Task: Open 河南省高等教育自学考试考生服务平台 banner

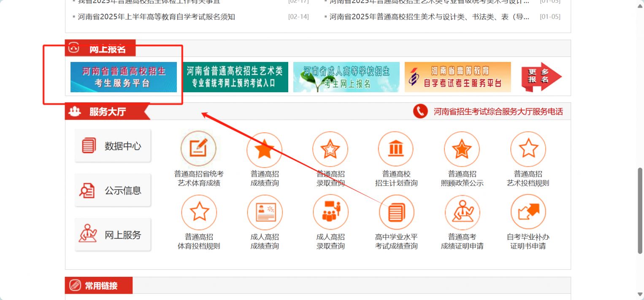Action: (x=458, y=77)
